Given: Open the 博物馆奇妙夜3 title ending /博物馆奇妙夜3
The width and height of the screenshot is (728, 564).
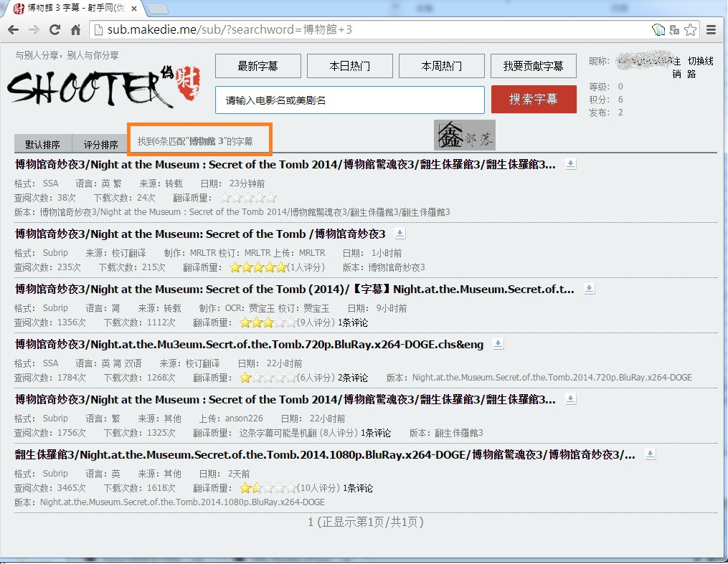Looking at the screenshot, I should [200, 234].
